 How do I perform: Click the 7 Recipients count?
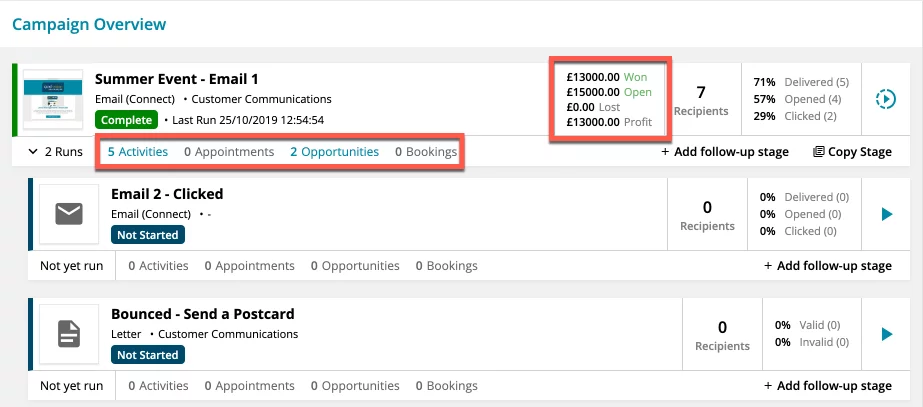700,100
